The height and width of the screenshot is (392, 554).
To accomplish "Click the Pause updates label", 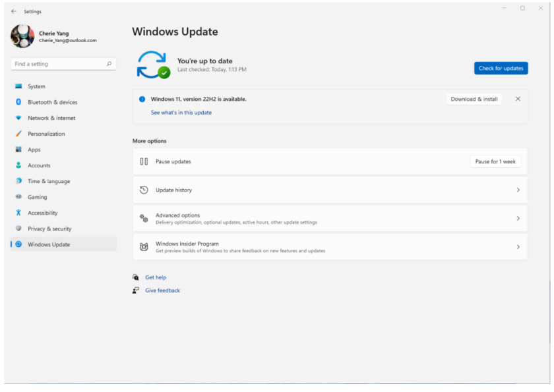I will point(173,161).
